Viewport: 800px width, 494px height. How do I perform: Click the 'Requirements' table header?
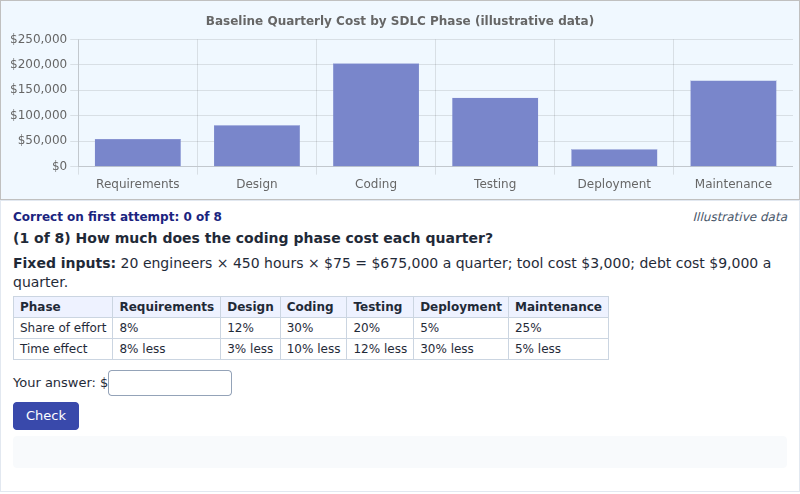click(x=166, y=307)
